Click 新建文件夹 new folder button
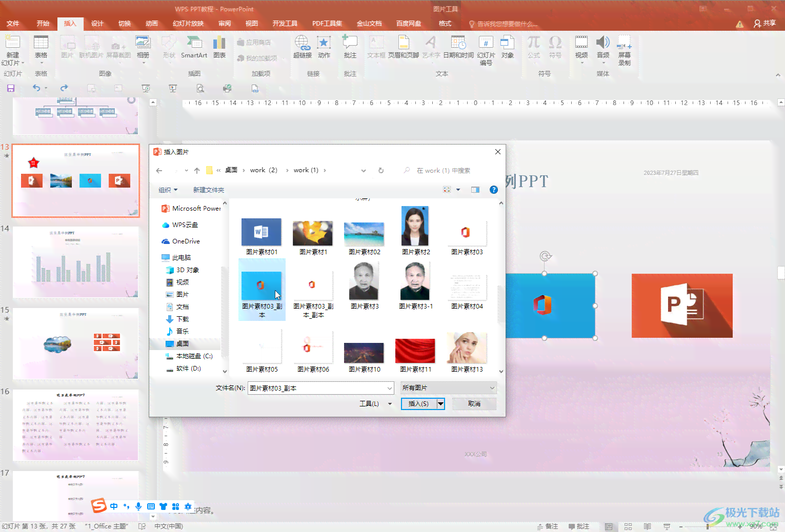The image size is (785, 532). coord(209,190)
